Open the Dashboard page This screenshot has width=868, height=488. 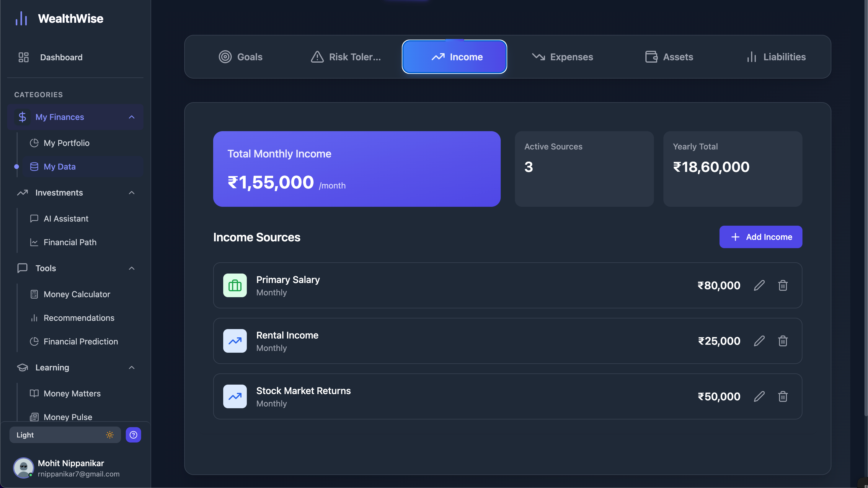61,57
